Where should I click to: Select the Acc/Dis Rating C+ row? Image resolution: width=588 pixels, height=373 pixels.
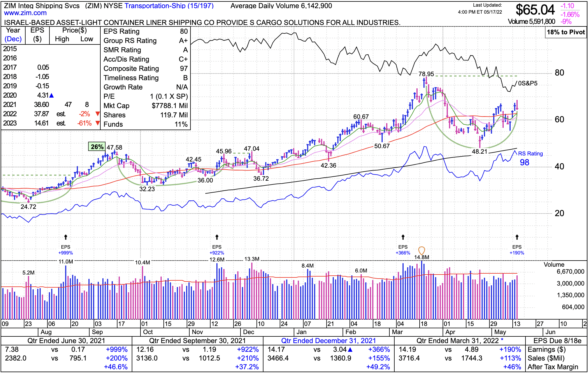(x=146, y=59)
